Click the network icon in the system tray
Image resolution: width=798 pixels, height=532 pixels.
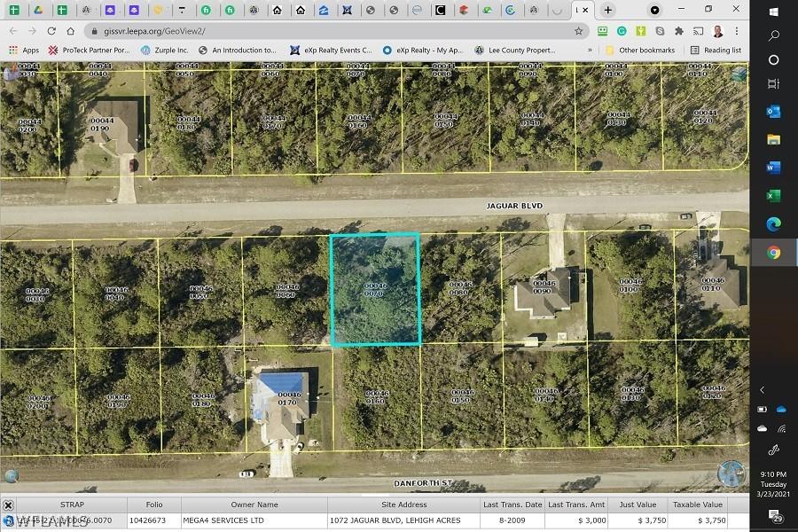(x=782, y=428)
